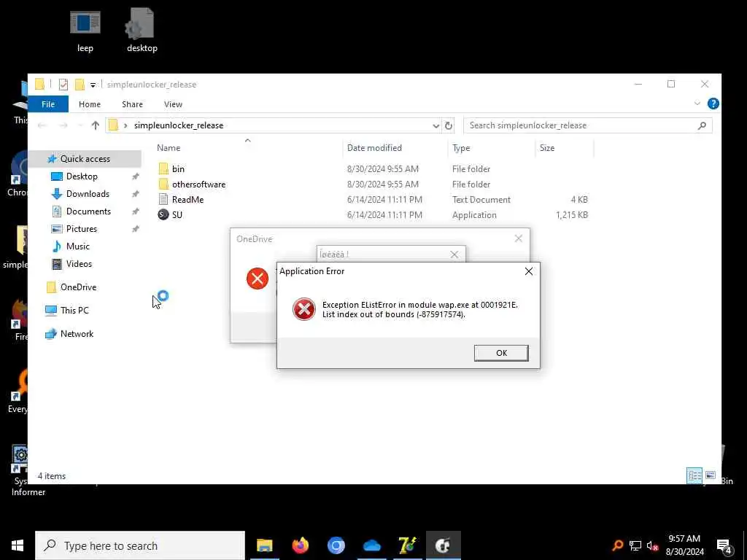Open Downloads in the navigation pane
The image size is (747, 560).
point(88,194)
